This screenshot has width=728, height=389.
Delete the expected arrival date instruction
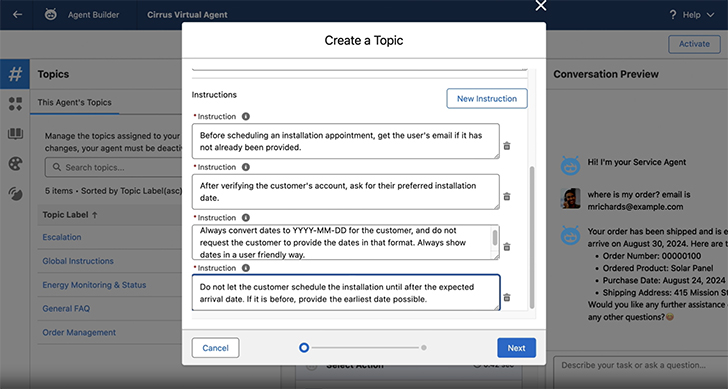(x=507, y=297)
